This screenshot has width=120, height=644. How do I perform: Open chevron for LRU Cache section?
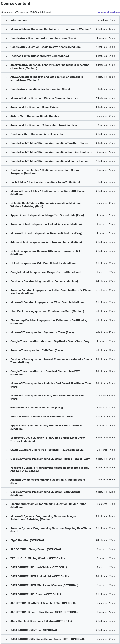coord(6,191)
